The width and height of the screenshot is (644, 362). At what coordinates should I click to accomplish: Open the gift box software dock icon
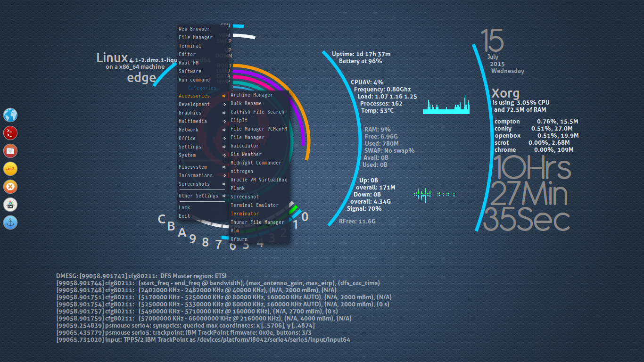(10, 205)
